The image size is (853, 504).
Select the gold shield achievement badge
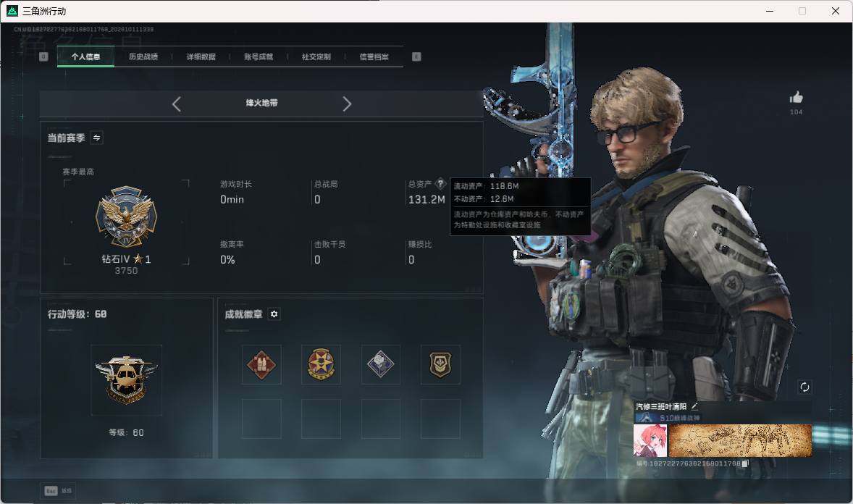tap(441, 365)
